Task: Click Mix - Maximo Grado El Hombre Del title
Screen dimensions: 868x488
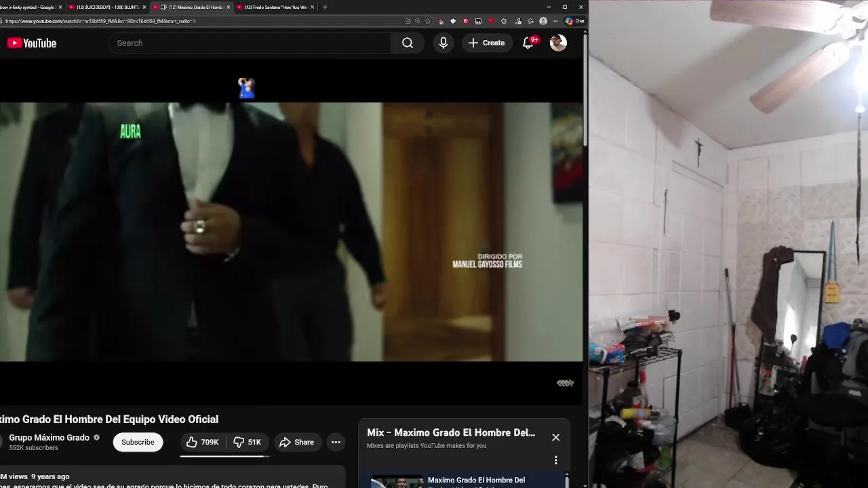Action: point(451,432)
